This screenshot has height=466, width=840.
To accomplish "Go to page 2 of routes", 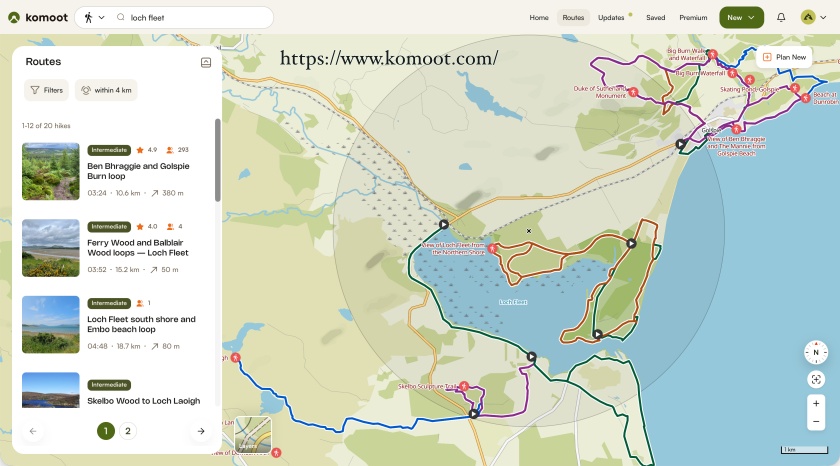I will [x=128, y=431].
